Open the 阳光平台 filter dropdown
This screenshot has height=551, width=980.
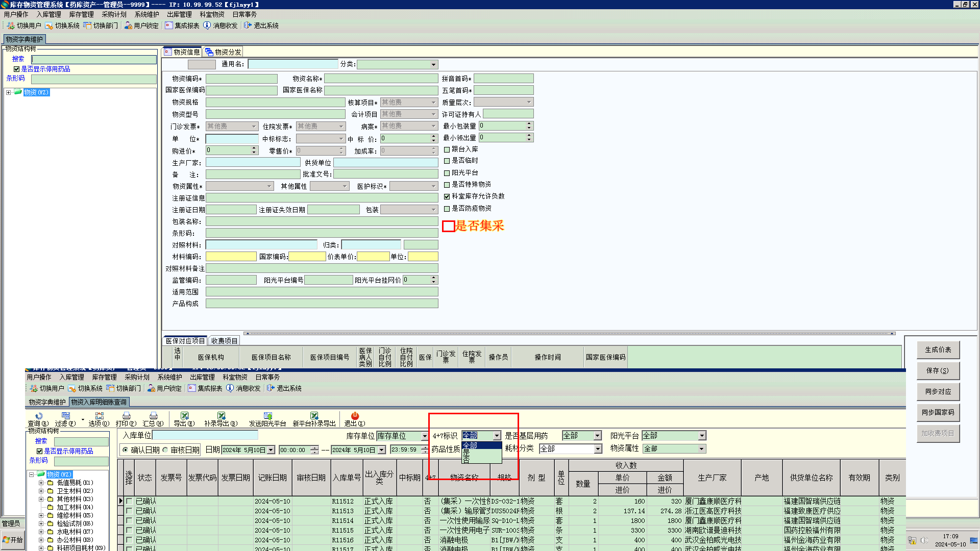coord(702,436)
